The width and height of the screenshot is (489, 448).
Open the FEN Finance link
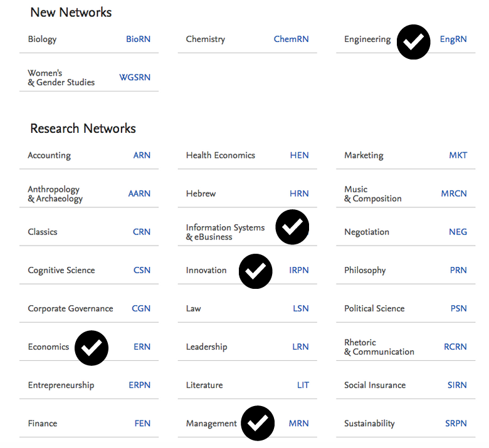coord(142,424)
